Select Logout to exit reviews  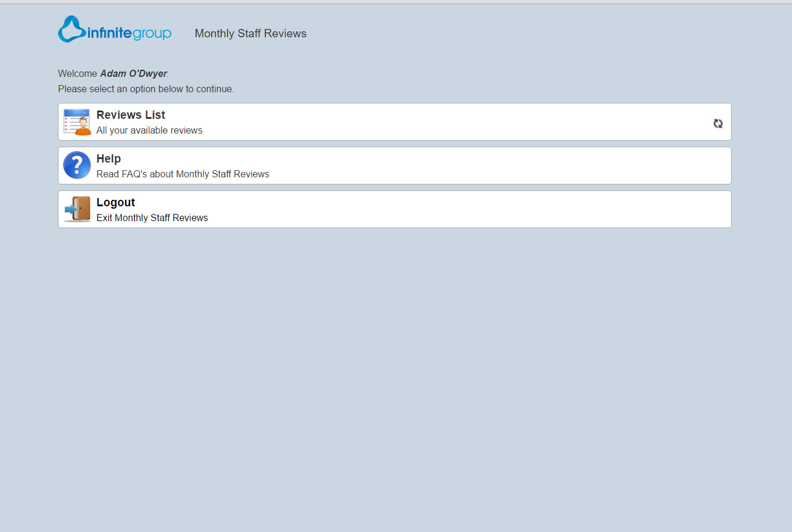395,209
